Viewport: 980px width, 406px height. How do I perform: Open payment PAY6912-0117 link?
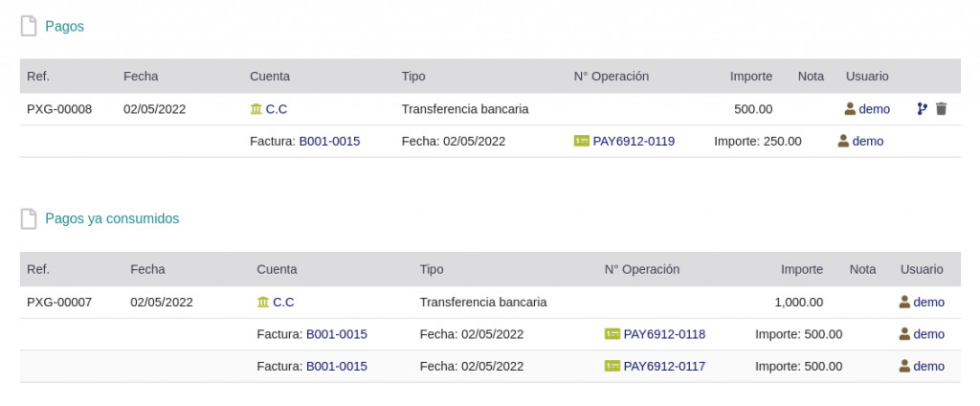pos(664,366)
